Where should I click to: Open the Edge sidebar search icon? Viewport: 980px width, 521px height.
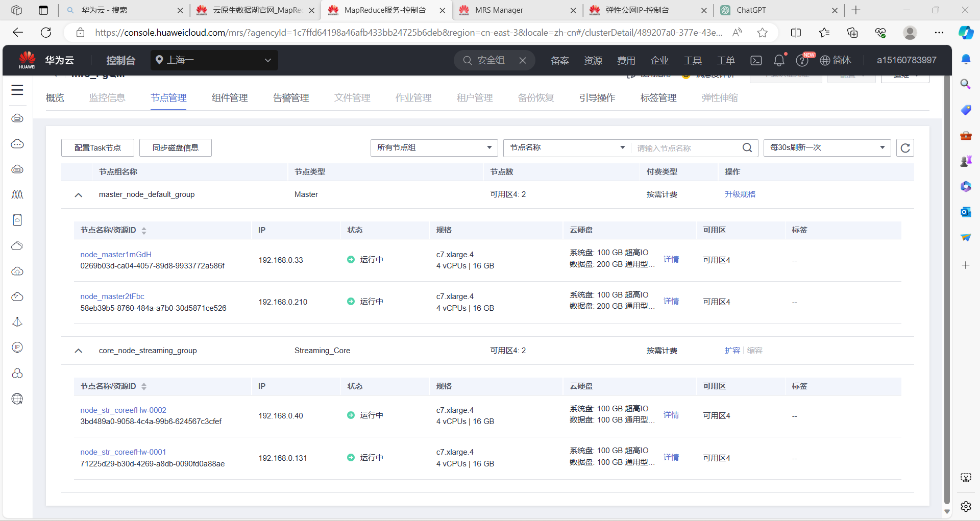point(966,84)
